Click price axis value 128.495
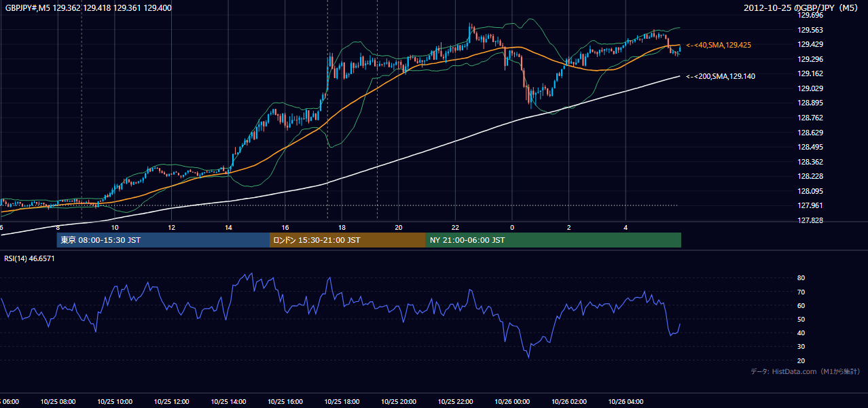 pos(810,147)
